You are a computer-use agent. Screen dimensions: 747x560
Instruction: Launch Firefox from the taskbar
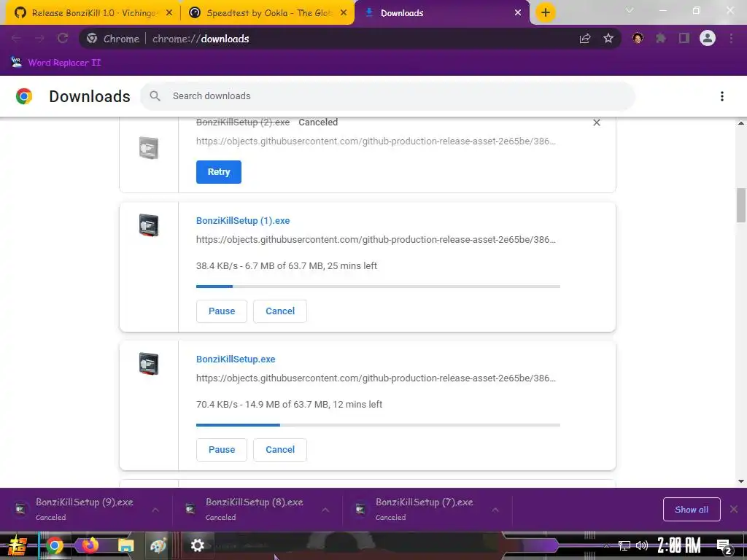(x=90, y=545)
